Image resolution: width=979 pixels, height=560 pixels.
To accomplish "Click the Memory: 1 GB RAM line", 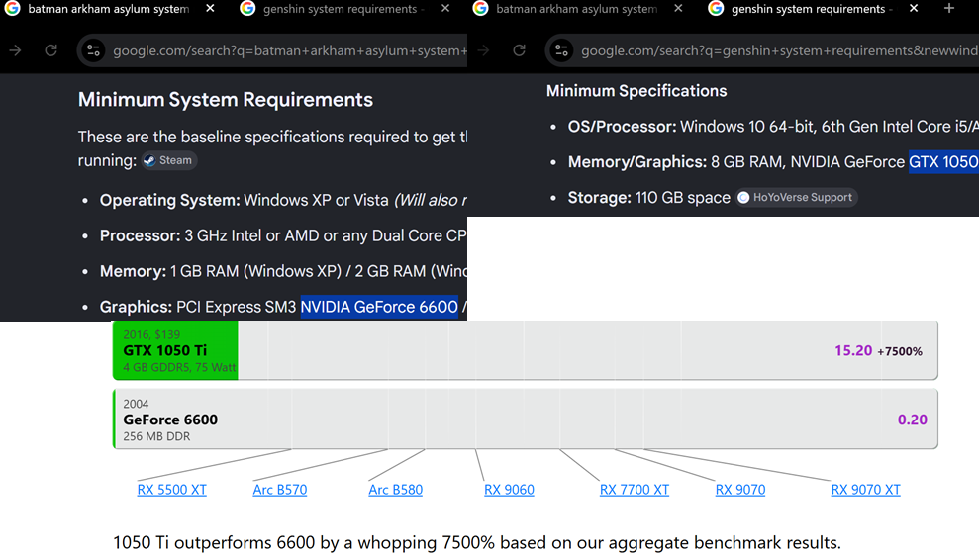I will coord(283,271).
